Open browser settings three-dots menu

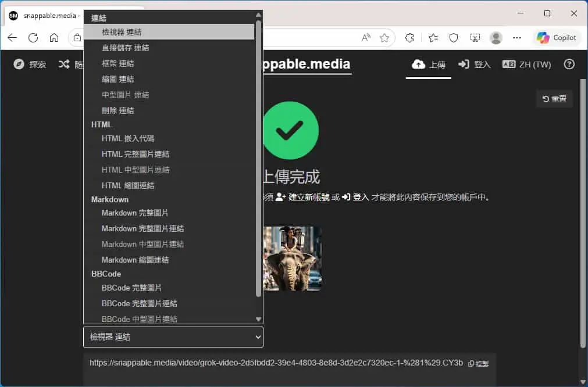[516, 37]
